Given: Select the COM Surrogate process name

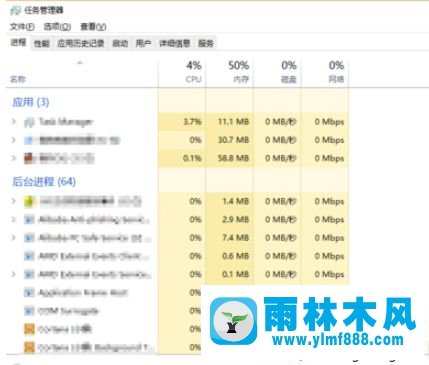Looking at the screenshot, I should tap(69, 311).
